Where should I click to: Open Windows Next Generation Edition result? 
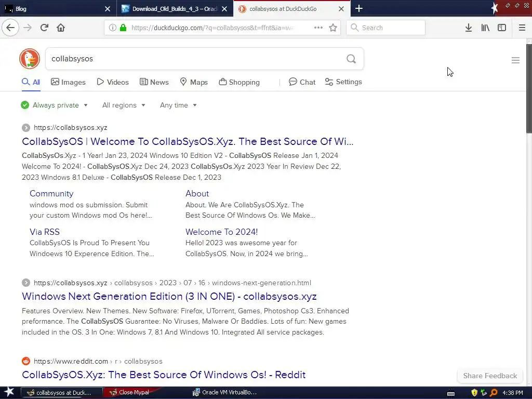[x=169, y=296]
